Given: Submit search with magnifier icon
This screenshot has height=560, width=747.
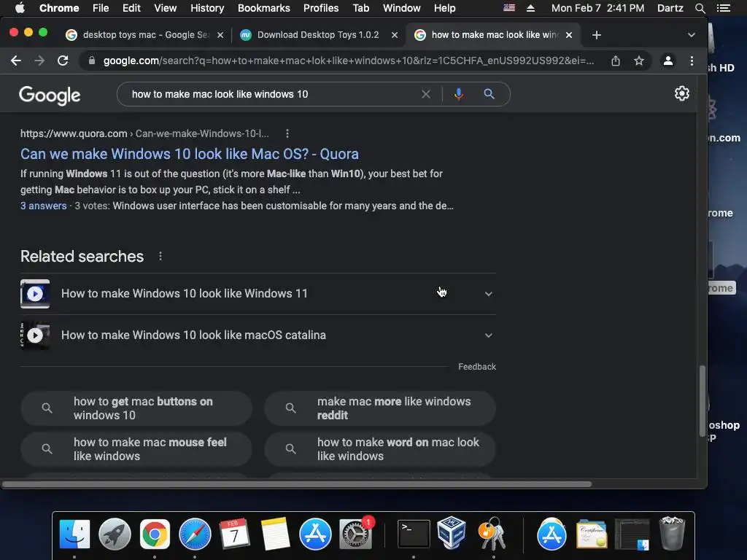Looking at the screenshot, I should [x=489, y=94].
